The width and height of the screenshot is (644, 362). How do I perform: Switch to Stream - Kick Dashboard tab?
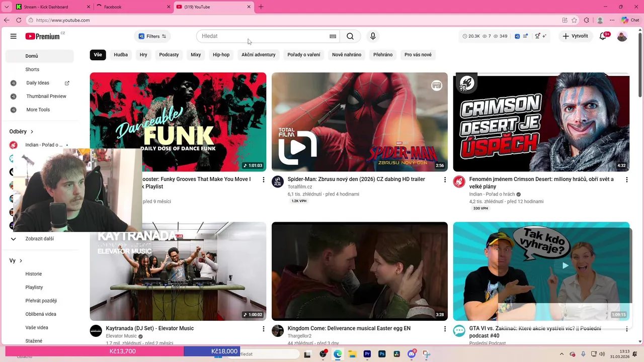(x=52, y=7)
